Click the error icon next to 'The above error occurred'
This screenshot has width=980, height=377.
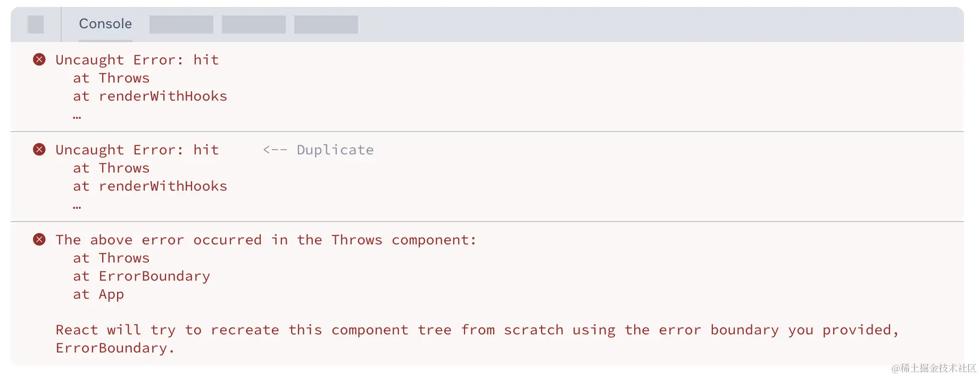(x=39, y=240)
